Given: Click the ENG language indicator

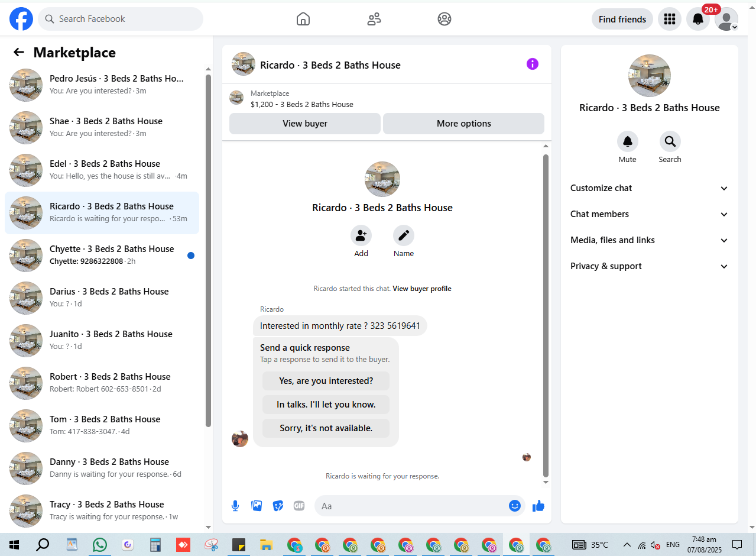Looking at the screenshot, I should 673,545.
